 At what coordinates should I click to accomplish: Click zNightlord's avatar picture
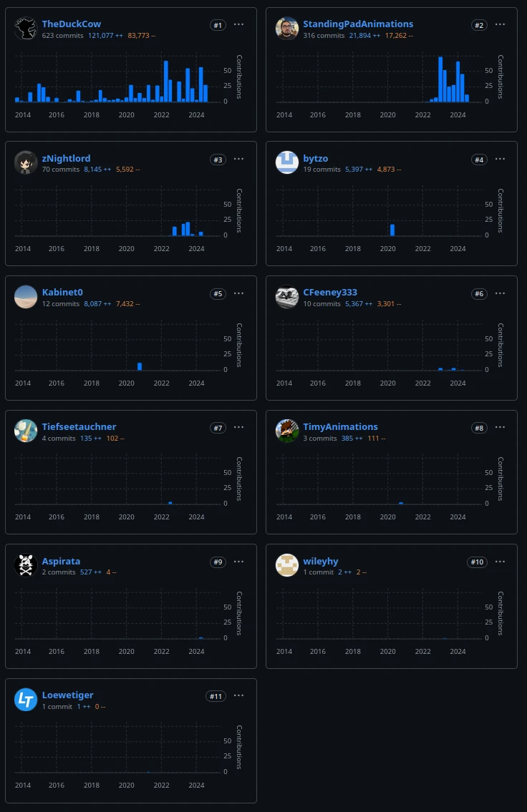coord(26,162)
